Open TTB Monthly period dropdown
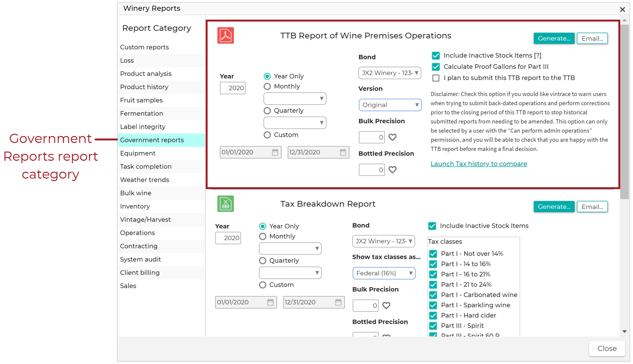Image resolution: width=633 pixels, height=364 pixels. (x=295, y=99)
